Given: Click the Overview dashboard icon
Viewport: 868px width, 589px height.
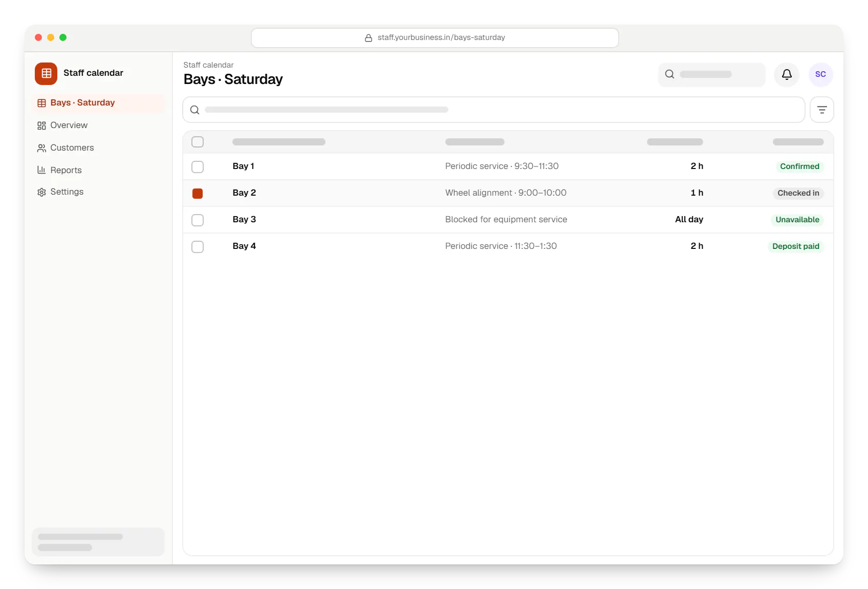Looking at the screenshot, I should pos(42,125).
